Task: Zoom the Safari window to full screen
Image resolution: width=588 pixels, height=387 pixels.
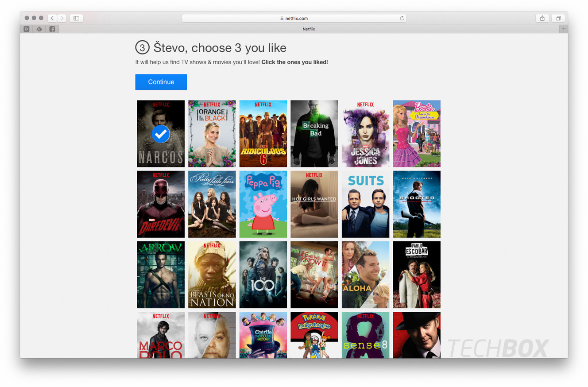Action: [41, 18]
